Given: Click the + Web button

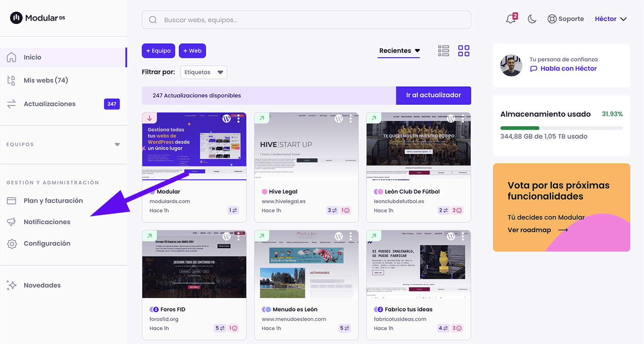Looking at the screenshot, I should coord(192,51).
